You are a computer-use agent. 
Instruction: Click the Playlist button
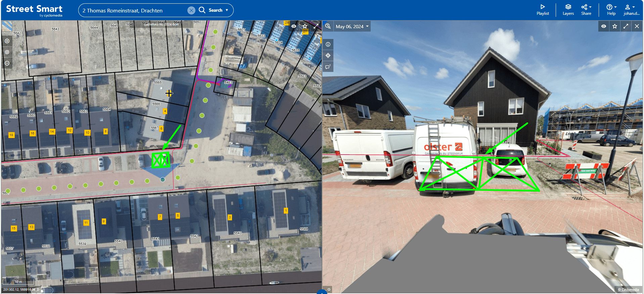(x=543, y=10)
